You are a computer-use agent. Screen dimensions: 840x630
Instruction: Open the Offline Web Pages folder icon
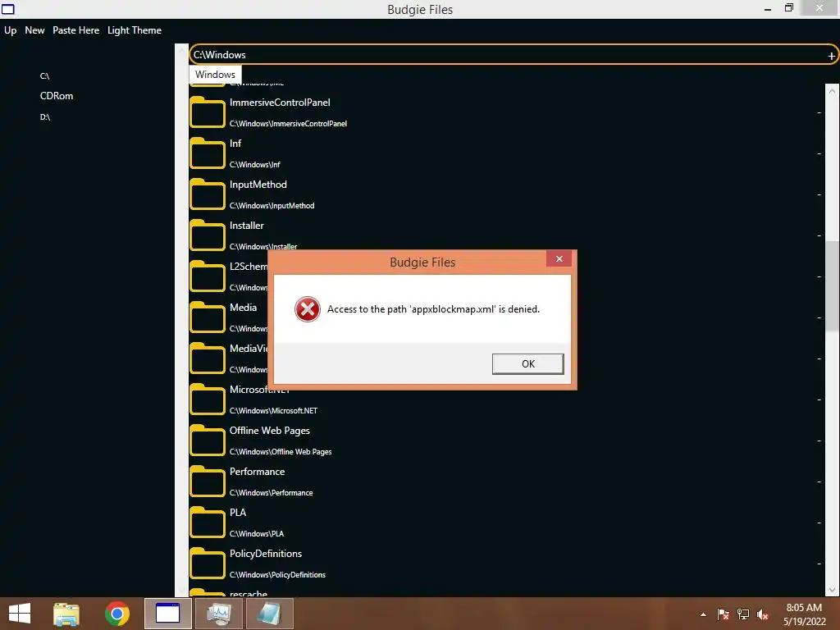[208, 440]
